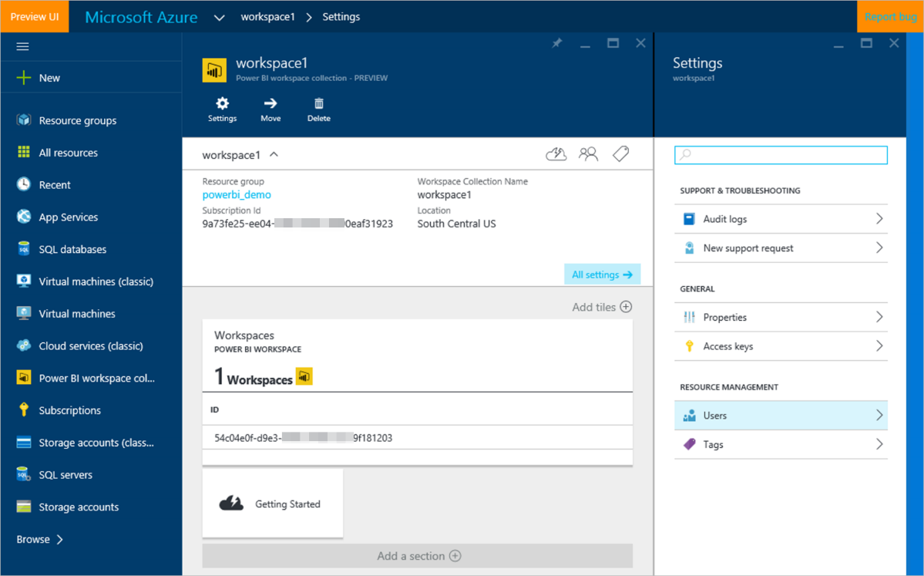Open Storage accounts (classic) menu item
This screenshot has height=576, width=924.
[x=96, y=442]
